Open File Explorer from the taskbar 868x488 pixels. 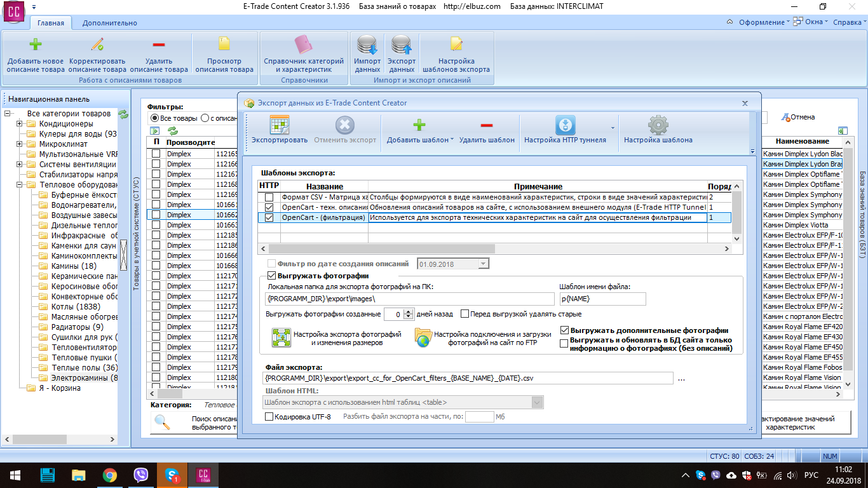click(x=79, y=475)
